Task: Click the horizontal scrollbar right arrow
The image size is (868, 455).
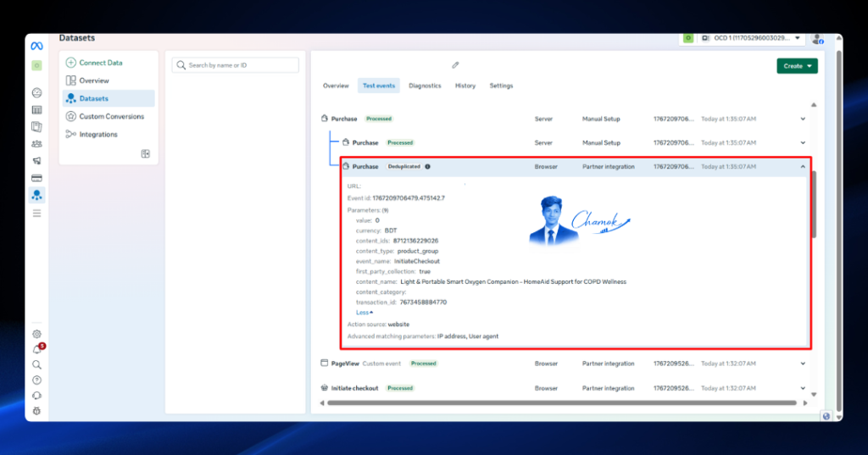Action: point(805,403)
